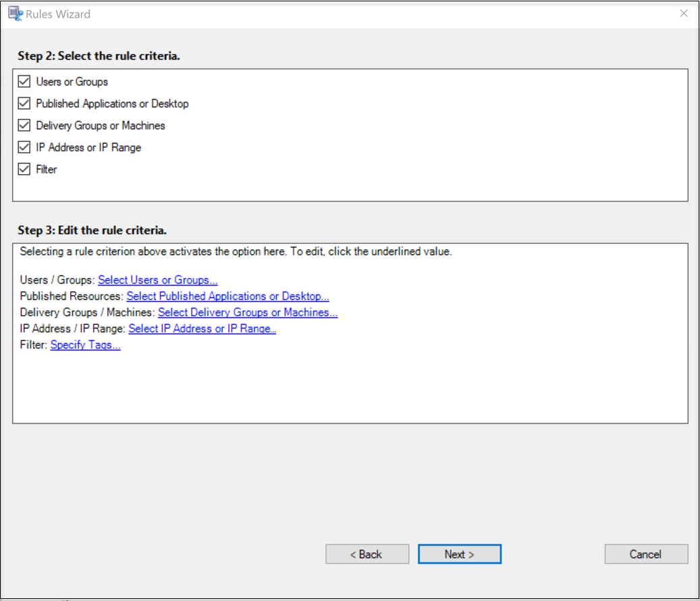Open the Select Users or Groups link
700x601 pixels.
pyautogui.click(x=158, y=280)
